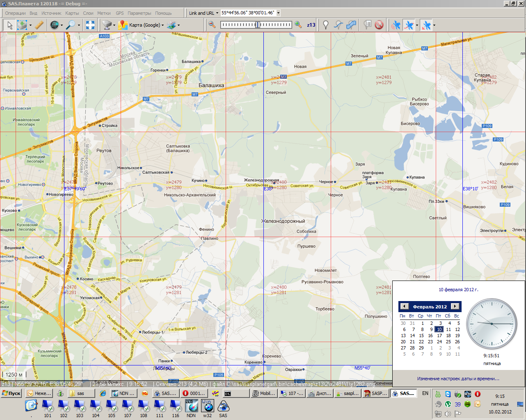This screenshot has width=526, height=420.
Task: Add a new polygon mark
Action: pos(351,25)
